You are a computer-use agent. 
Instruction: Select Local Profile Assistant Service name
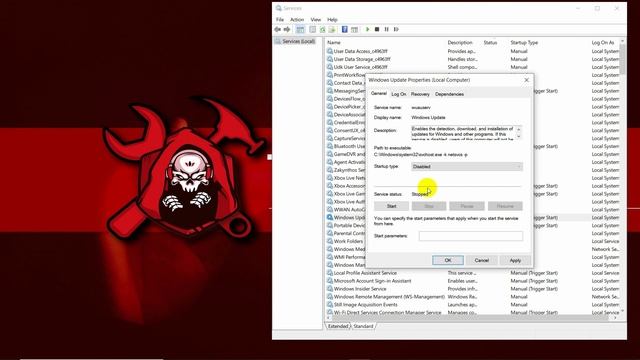[365, 273]
